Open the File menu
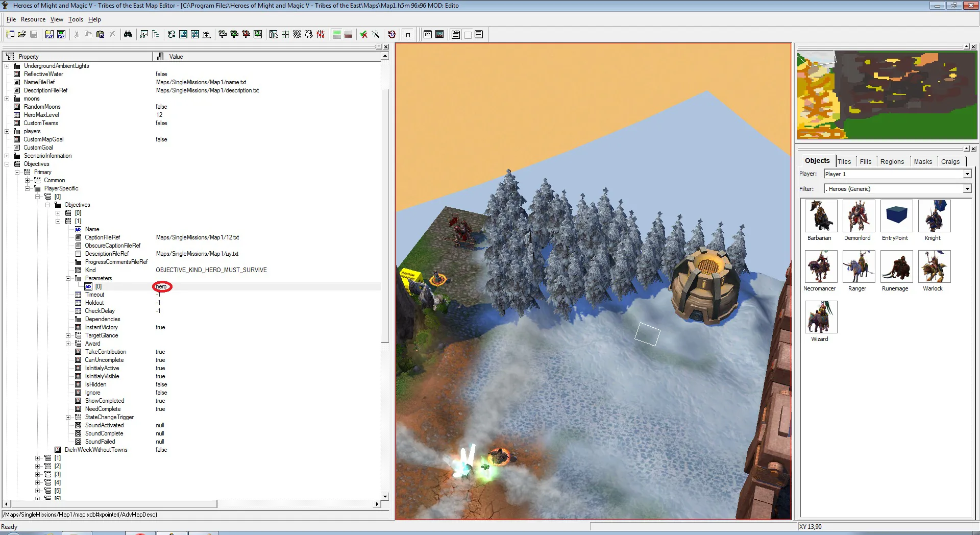 coord(11,19)
